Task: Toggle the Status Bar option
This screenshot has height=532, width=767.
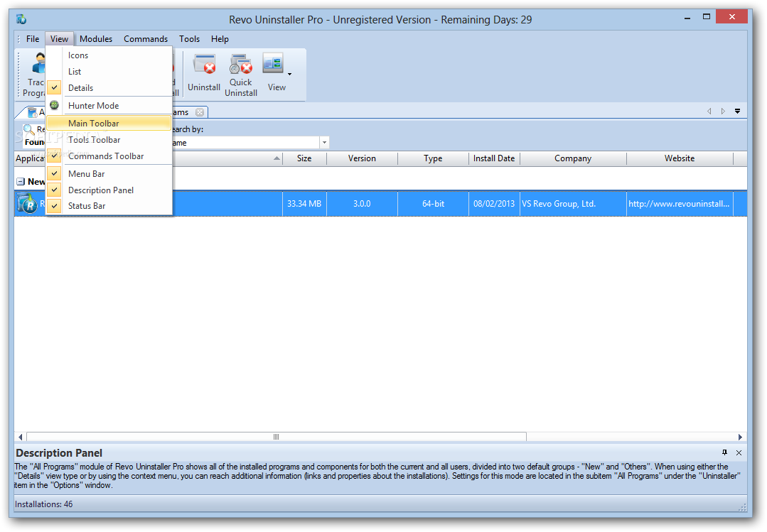Action: point(109,206)
